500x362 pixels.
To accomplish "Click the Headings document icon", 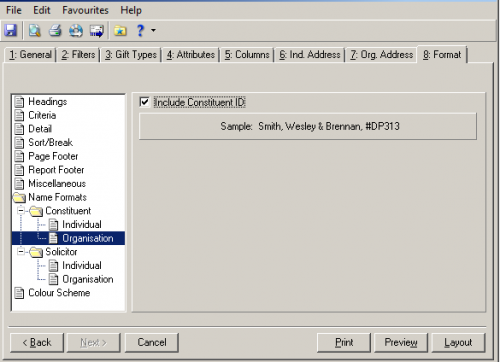I will click(19, 102).
